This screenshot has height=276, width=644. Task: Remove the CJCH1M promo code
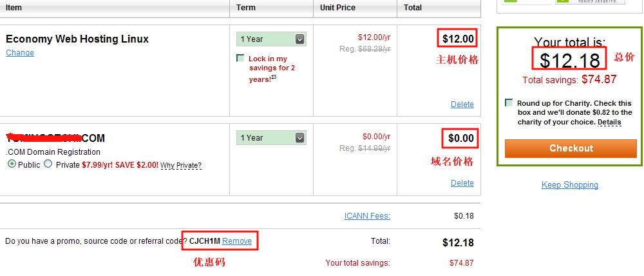pos(237,241)
